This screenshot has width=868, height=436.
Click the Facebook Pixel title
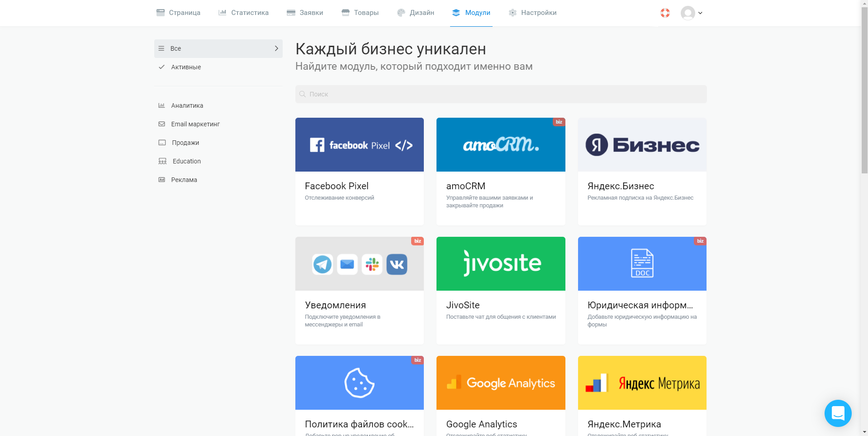pyautogui.click(x=337, y=186)
